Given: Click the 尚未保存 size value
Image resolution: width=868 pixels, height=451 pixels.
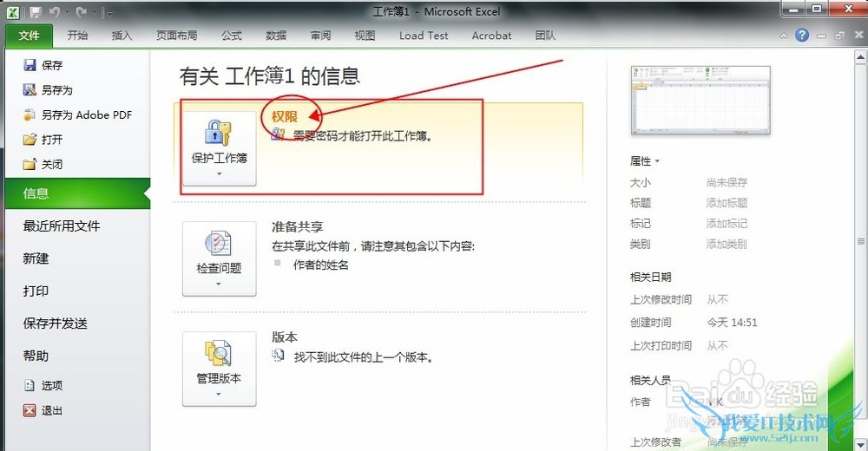Looking at the screenshot, I should point(727,183).
